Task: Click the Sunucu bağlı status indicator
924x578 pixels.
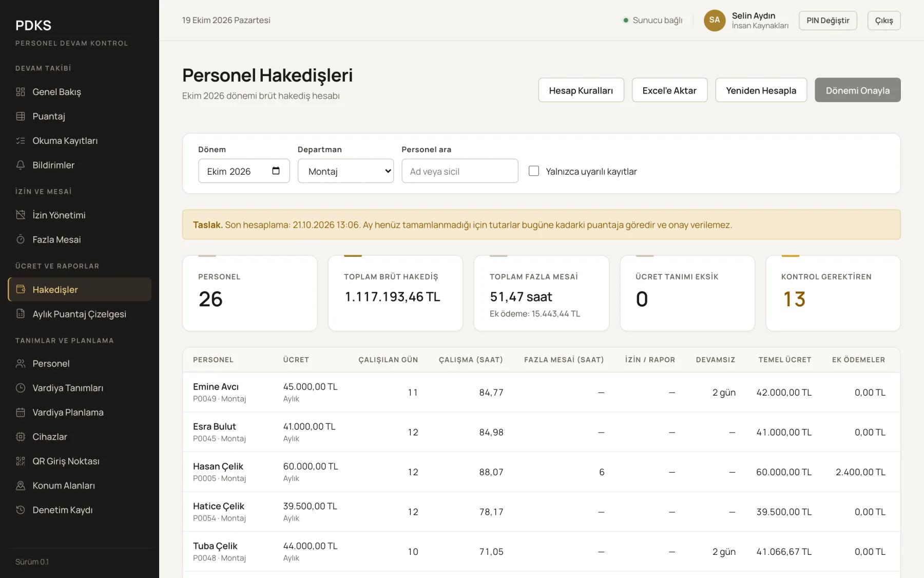Action: point(652,20)
